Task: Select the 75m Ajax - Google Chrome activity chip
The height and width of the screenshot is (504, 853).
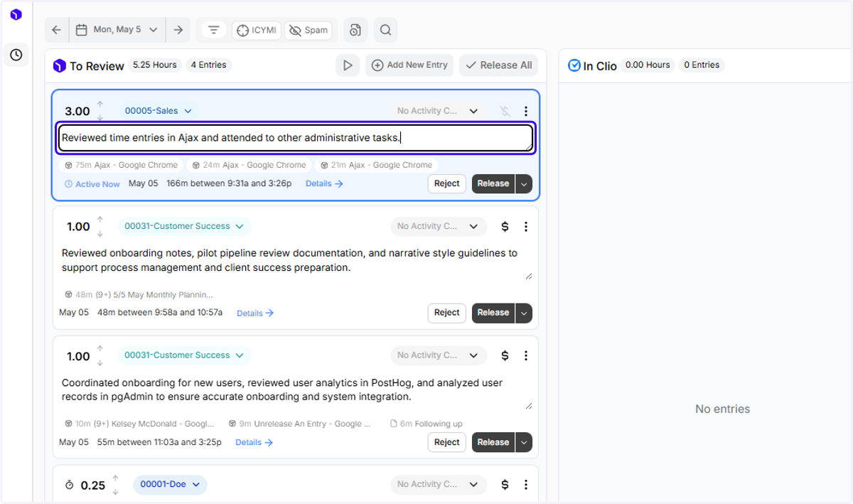Action: 121,165
